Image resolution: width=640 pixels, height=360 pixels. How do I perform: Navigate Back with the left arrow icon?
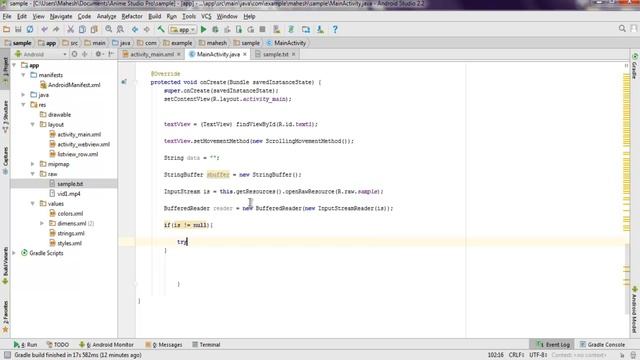pyautogui.click(x=135, y=29)
